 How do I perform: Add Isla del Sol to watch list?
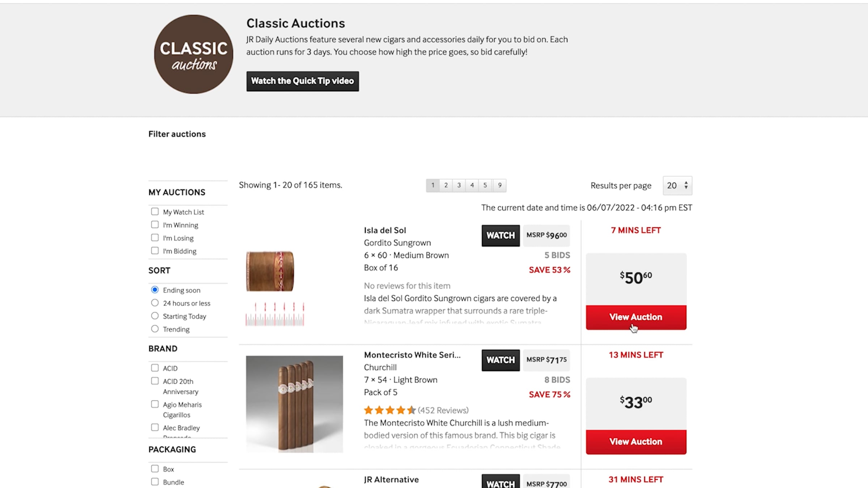(x=500, y=236)
